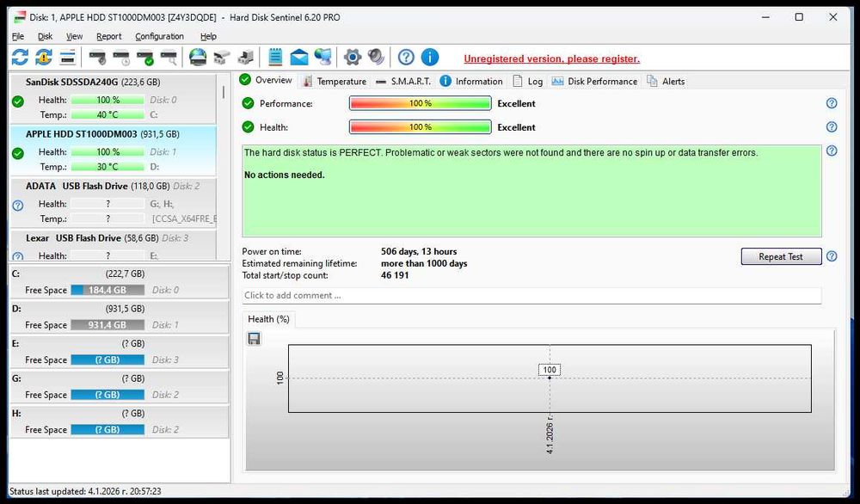Select the SanDisk SDSSDA240G disk
860x504 pixels.
click(113, 99)
